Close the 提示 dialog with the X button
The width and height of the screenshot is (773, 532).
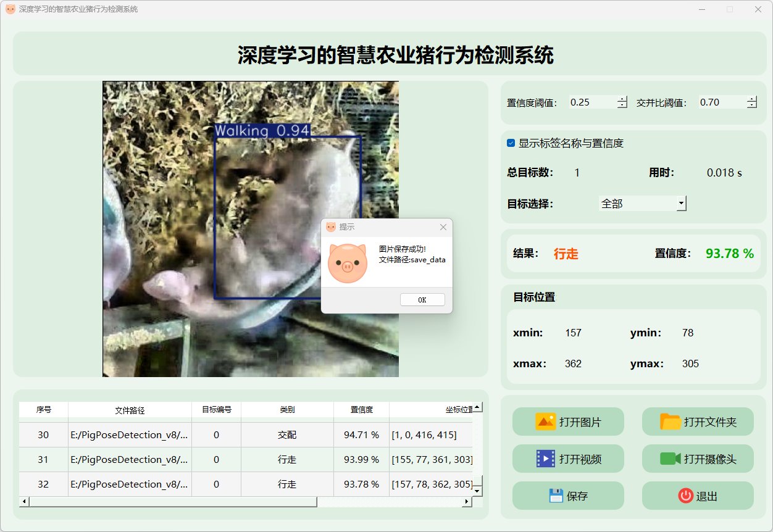tap(443, 227)
